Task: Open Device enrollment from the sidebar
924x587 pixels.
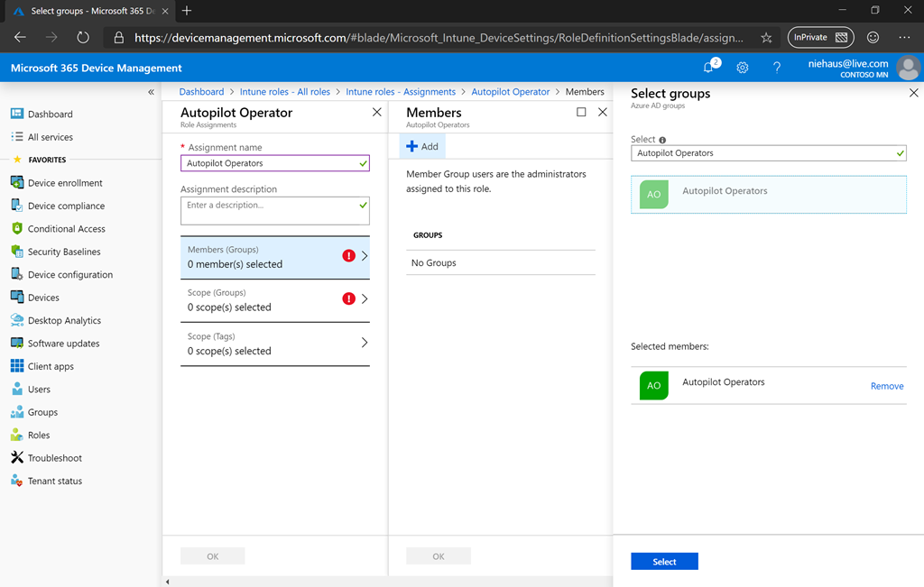Action: pos(65,182)
